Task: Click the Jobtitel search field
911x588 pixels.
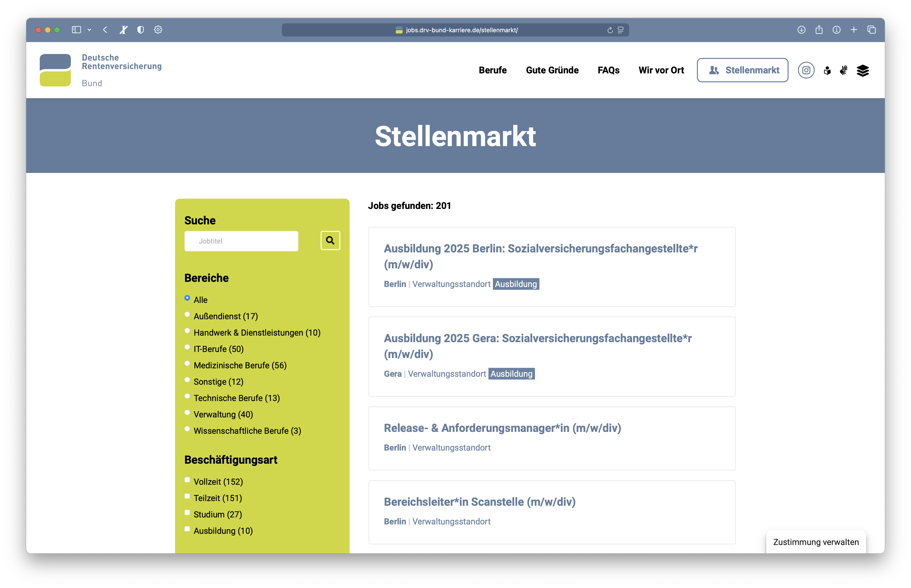Action: (x=241, y=241)
